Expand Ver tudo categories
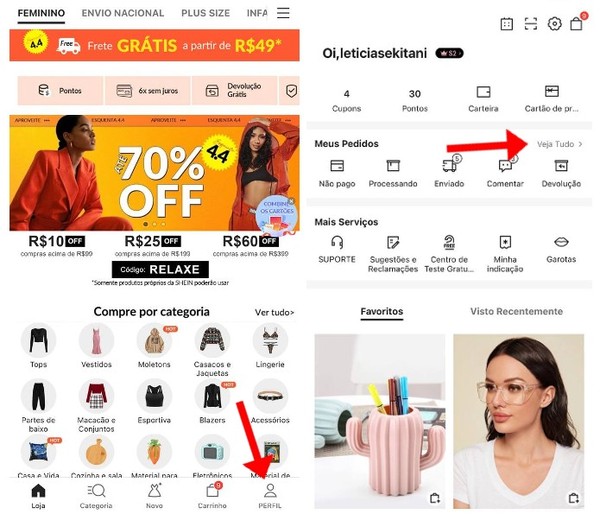The image size is (600, 514). (274, 313)
